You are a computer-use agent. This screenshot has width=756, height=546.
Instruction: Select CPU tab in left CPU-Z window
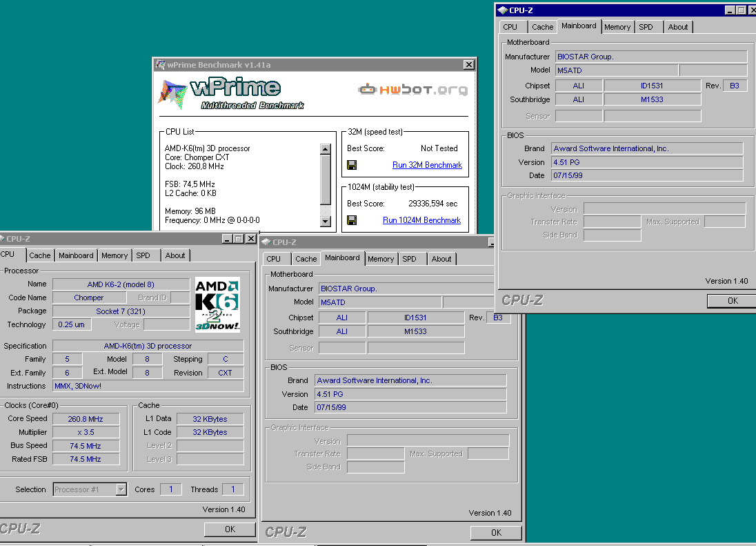tap(8, 254)
